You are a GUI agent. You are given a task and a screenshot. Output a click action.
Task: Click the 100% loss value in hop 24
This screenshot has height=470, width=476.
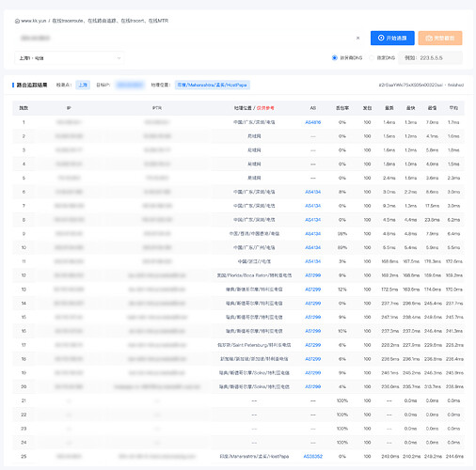[342, 443]
